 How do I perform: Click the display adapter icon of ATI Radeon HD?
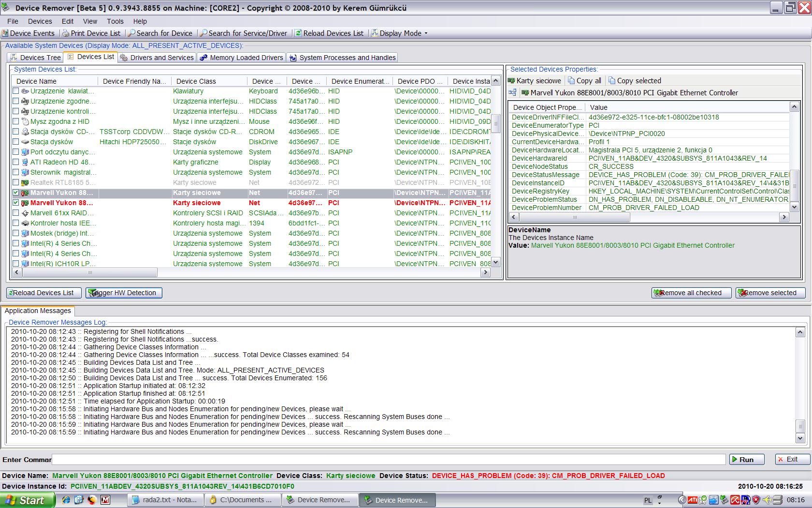point(25,162)
